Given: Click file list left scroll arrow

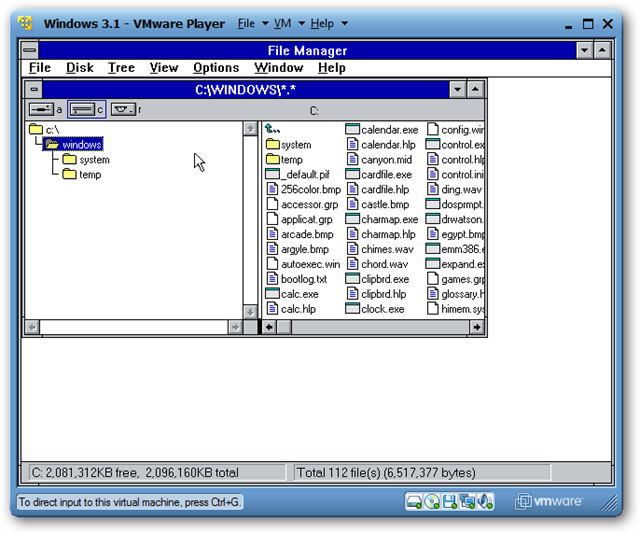Looking at the screenshot, I should tap(269, 327).
